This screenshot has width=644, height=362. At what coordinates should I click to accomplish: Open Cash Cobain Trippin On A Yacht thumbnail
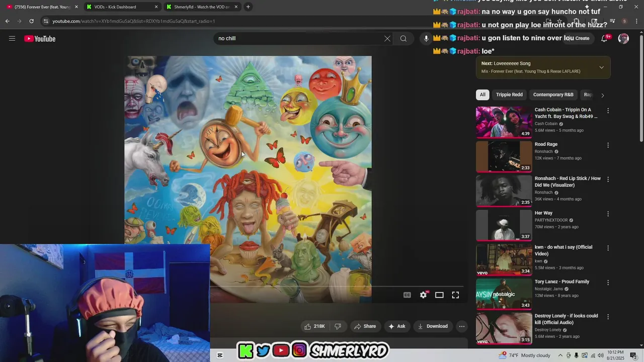(x=504, y=122)
